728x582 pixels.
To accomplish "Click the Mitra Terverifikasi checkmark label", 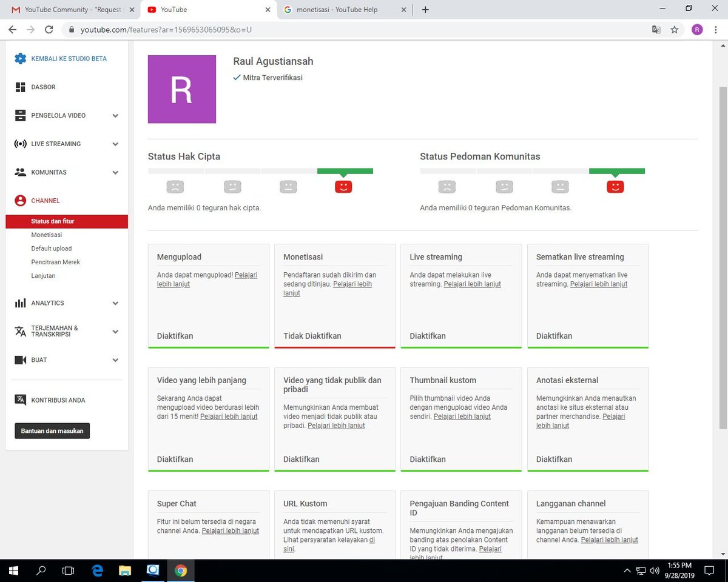I will [x=268, y=78].
